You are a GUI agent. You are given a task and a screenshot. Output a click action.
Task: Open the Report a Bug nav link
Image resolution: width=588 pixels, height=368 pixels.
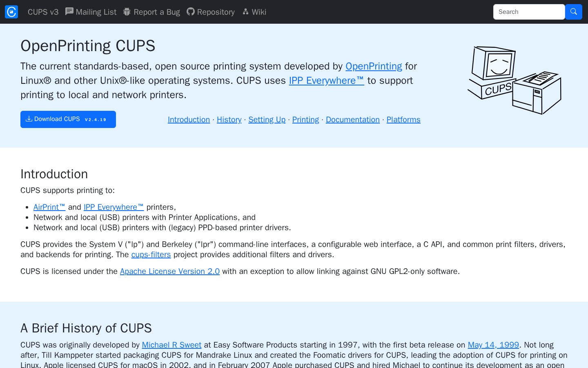tap(151, 12)
